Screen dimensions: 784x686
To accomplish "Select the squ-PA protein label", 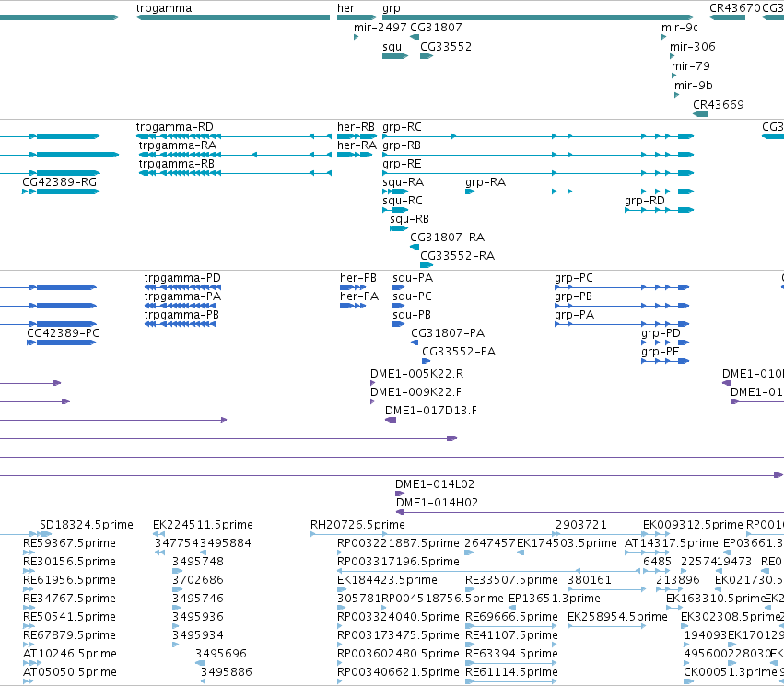I will (x=413, y=278).
